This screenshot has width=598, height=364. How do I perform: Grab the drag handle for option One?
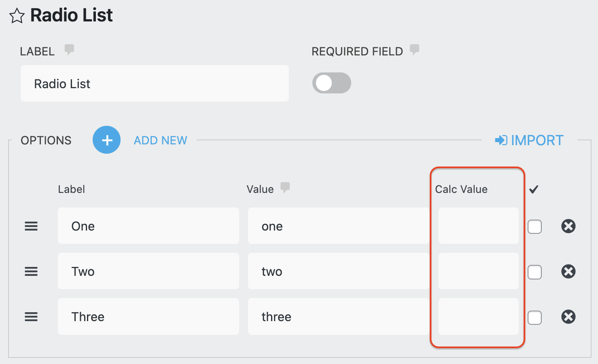[x=31, y=226]
